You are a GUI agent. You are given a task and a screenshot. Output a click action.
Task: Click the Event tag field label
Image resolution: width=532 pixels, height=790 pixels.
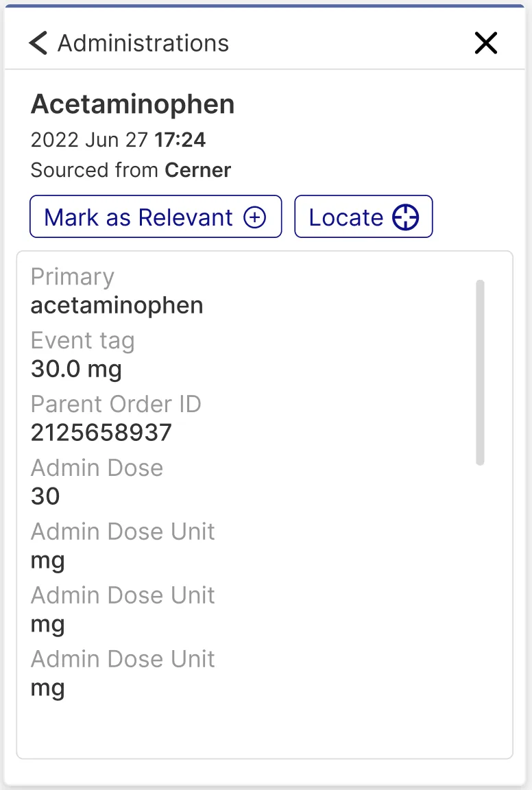(x=83, y=341)
